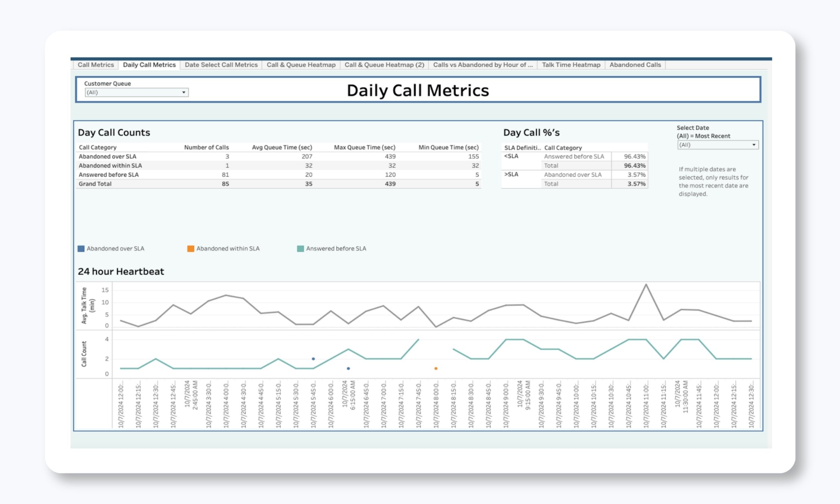Select the Call & Queue Heatmap (2) tab

tap(384, 64)
